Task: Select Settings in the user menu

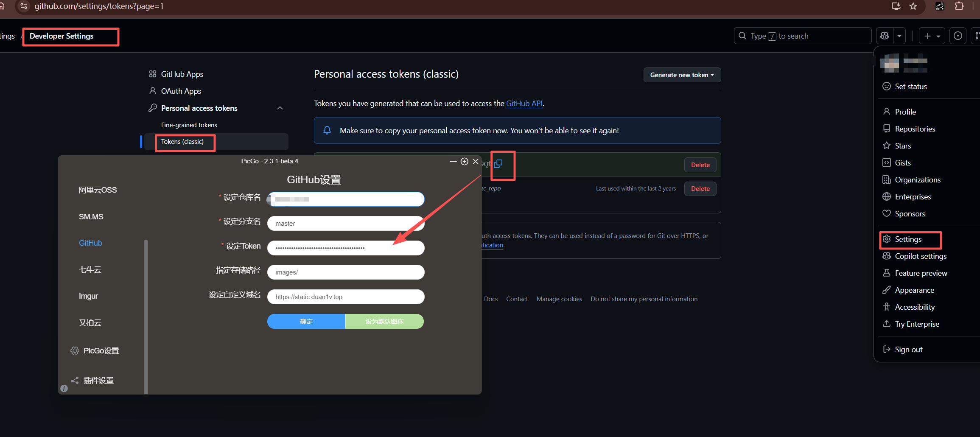Action: coord(908,239)
